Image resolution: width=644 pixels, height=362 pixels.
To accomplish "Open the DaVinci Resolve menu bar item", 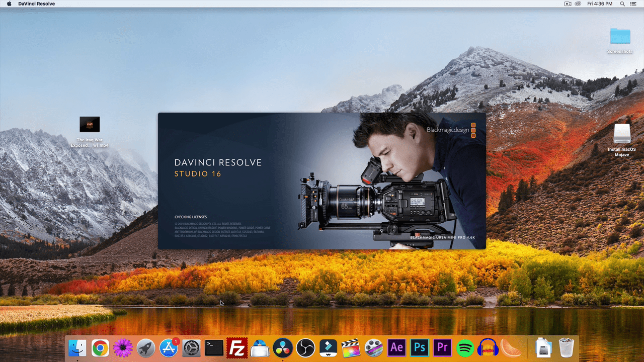I will (x=37, y=4).
